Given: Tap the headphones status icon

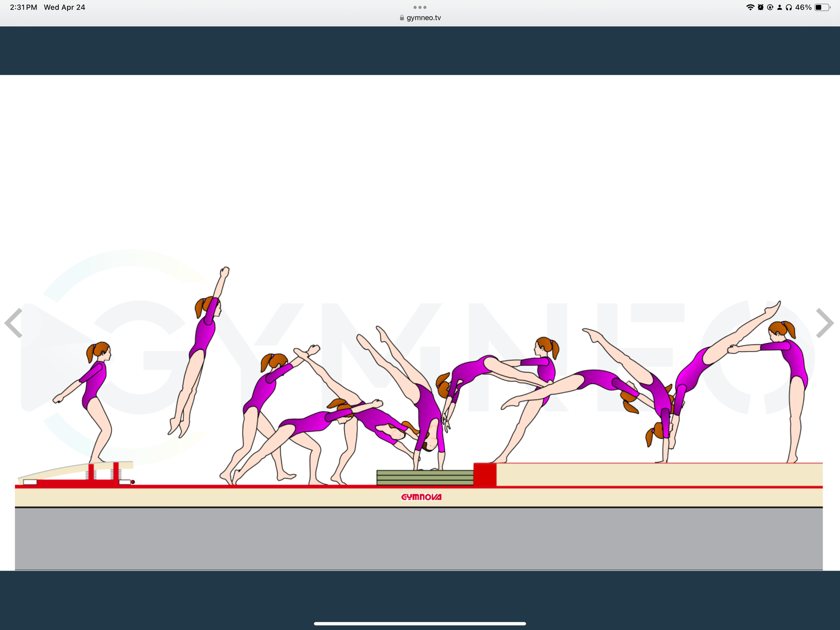Looking at the screenshot, I should click(789, 7).
